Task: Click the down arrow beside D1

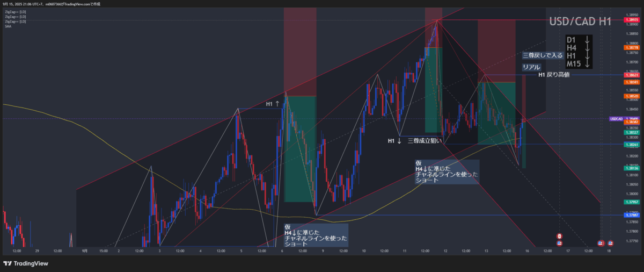Action: pos(587,39)
